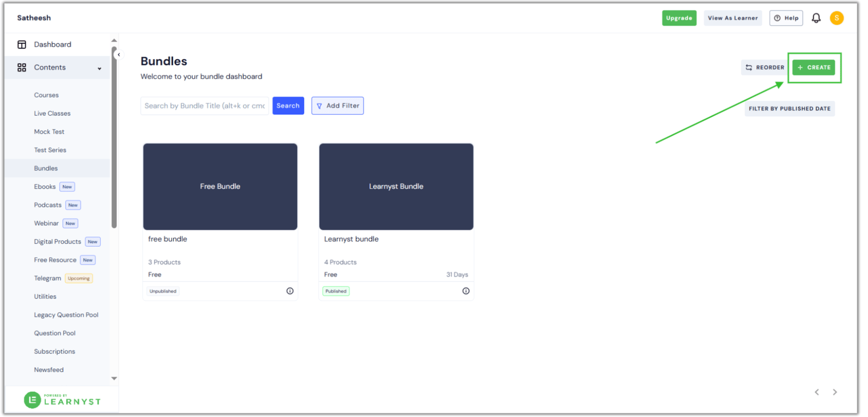Go to previous page arrow
Image resolution: width=868 pixels, height=417 pixels.
point(817,392)
